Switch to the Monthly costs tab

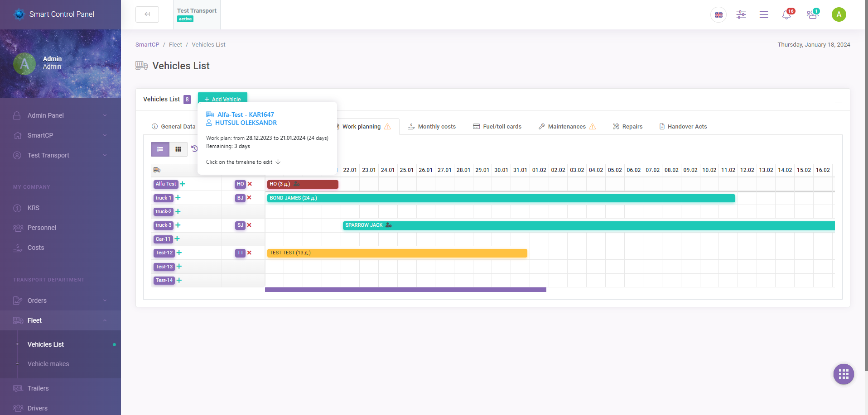click(x=436, y=126)
